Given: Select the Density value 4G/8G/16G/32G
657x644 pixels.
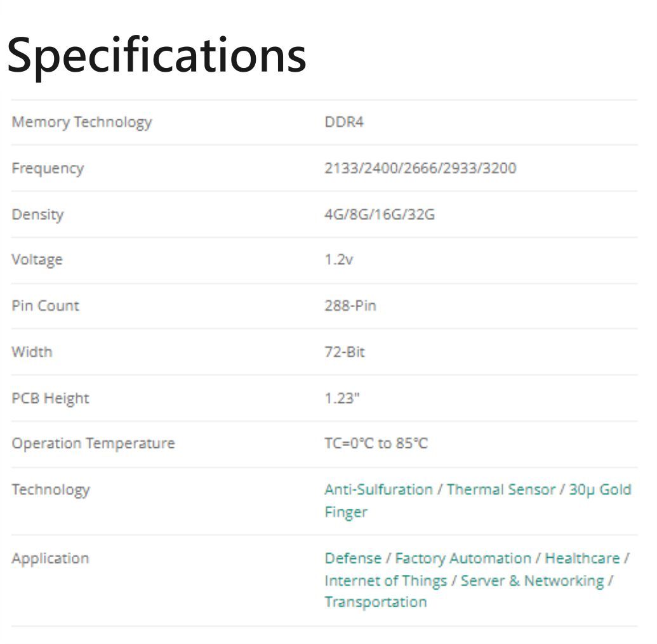Looking at the screenshot, I should (x=380, y=214).
